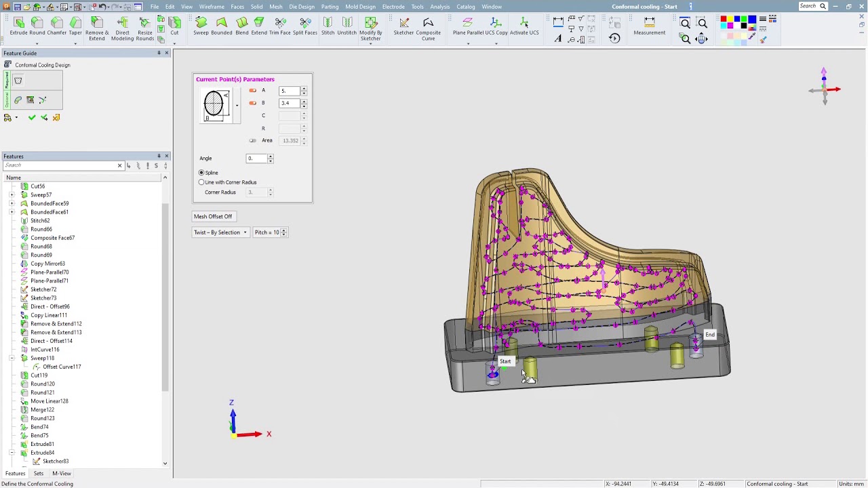Expand the BoundedFace59 node
The height and width of the screenshot is (488, 868).
tap(12, 203)
